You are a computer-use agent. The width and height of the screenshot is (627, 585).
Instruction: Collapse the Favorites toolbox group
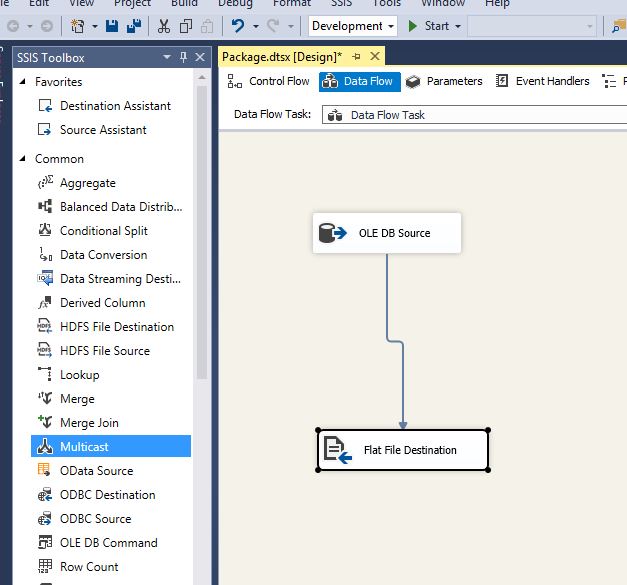click(x=22, y=82)
